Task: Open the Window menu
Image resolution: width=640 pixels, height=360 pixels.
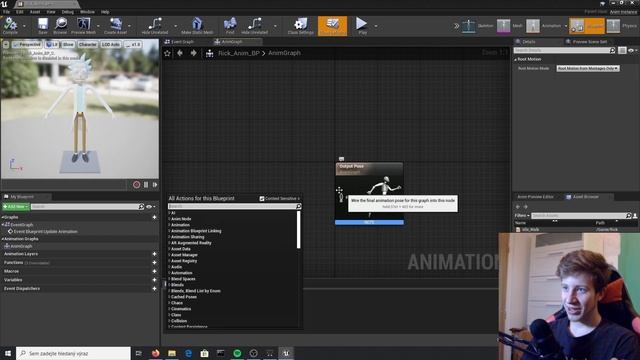Action: pyautogui.click(x=87, y=12)
